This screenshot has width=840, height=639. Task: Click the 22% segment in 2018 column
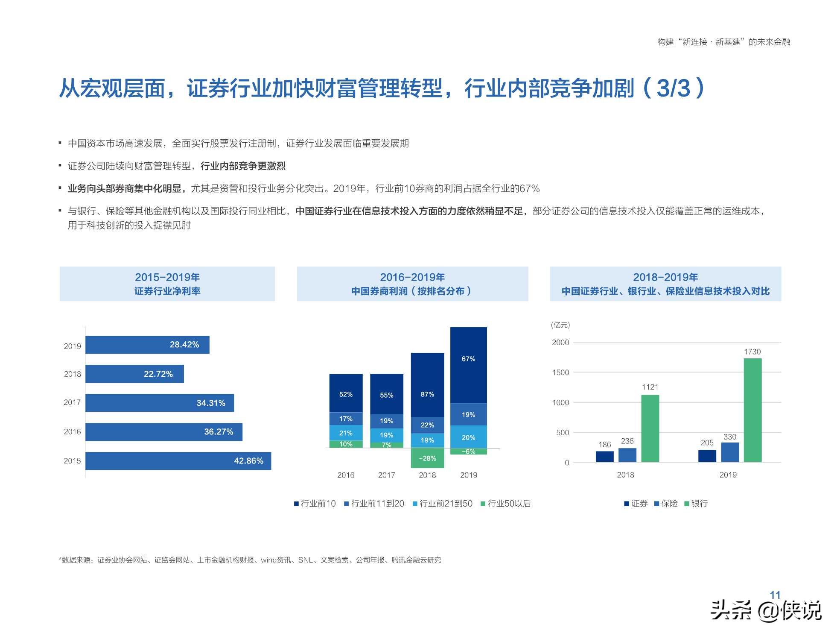pyautogui.click(x=427, y=425)
